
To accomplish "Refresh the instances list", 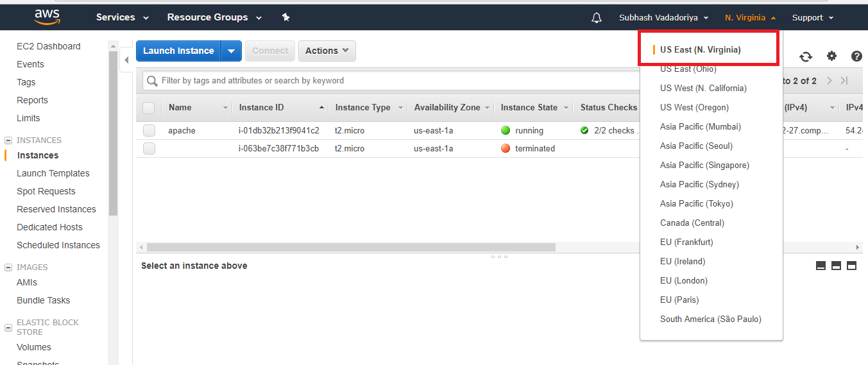I will 806,56.
